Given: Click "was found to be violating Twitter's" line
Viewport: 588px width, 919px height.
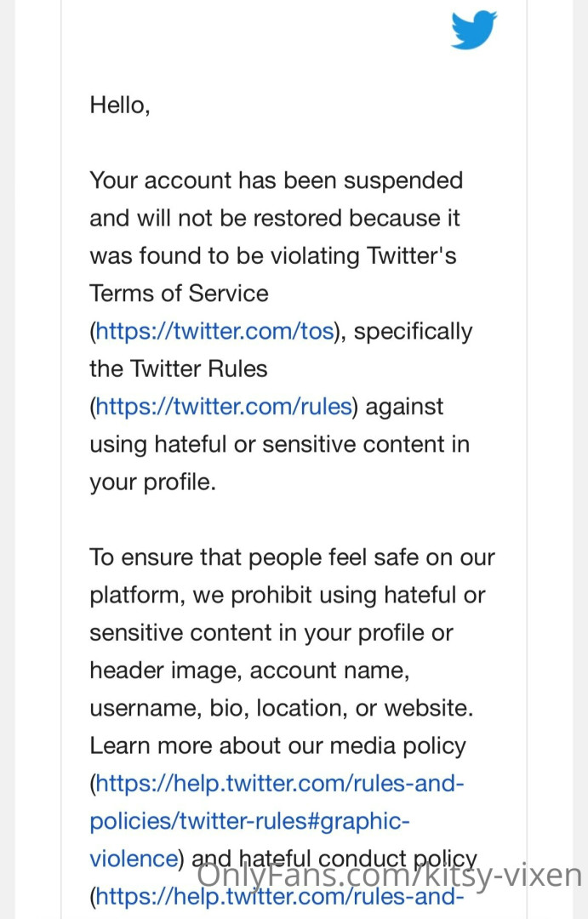Looking at the screenshot, I should [x=273, y=255].
